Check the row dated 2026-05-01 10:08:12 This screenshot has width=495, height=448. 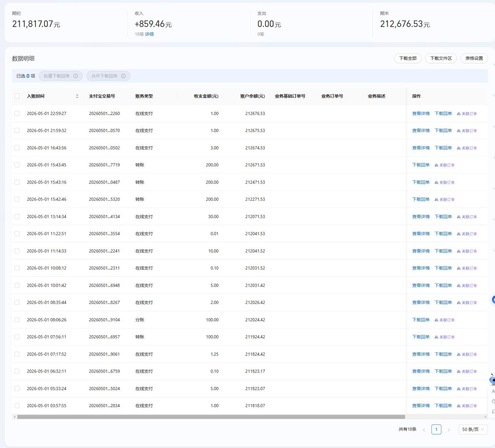click(17, 268)
